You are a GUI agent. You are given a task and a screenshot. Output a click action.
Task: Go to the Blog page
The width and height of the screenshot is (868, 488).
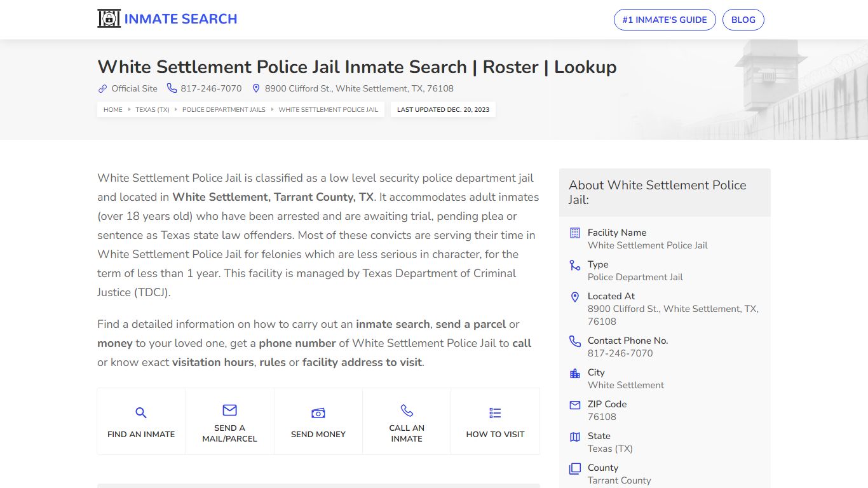click(743, 20)
